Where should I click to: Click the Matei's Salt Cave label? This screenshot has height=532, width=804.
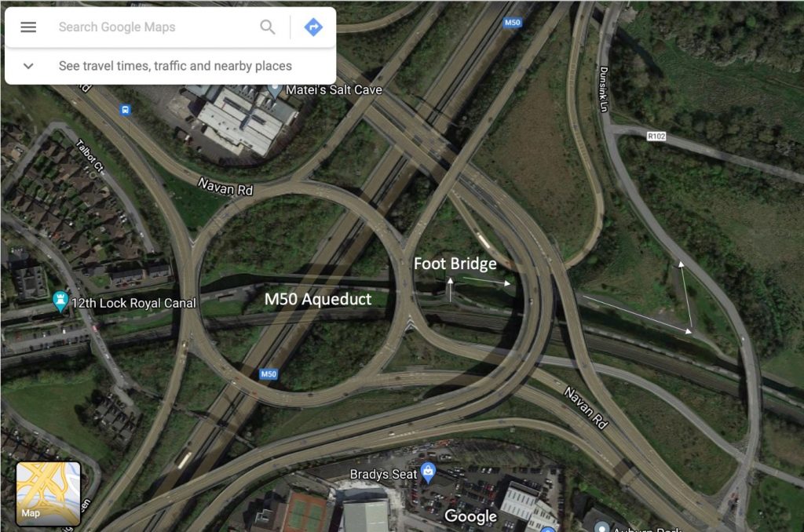(334, 89)
